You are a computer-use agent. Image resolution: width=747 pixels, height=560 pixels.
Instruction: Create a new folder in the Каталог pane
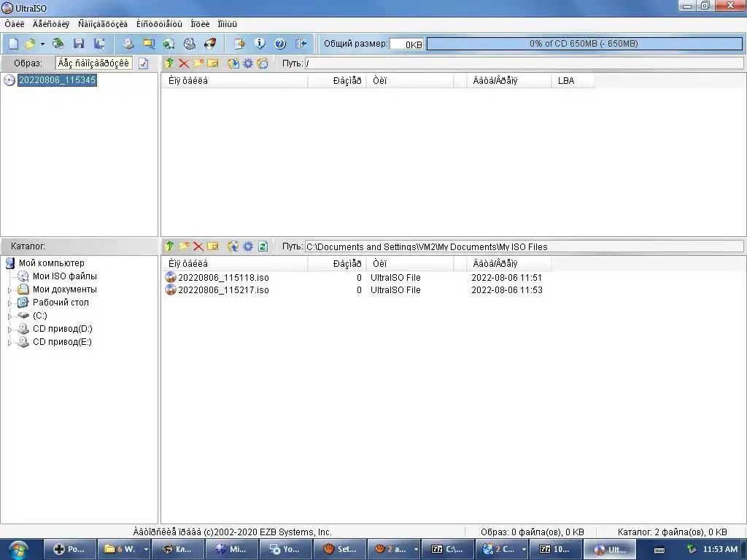coord(184,246)
